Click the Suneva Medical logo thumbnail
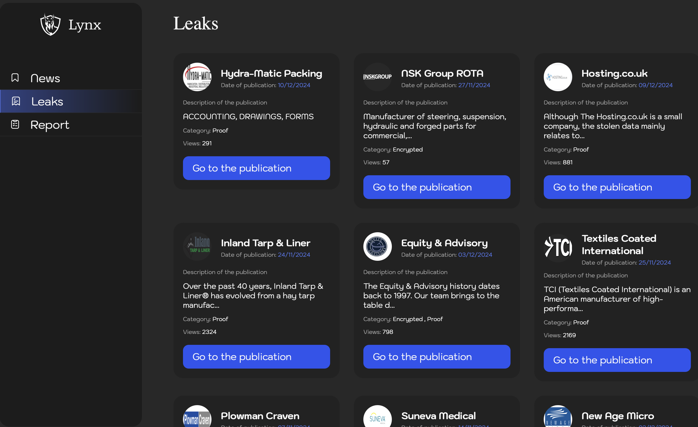This screenshot has width=698, height=427. [x=377, y=417]
